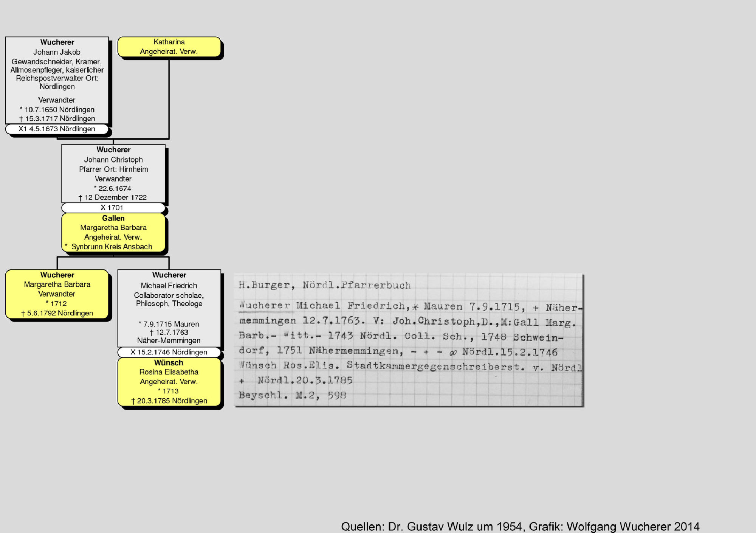This screenshot has height=533, width=756.
Task: Click the Beyschl. M.2, 598 reference line
Action: point(292,395)
